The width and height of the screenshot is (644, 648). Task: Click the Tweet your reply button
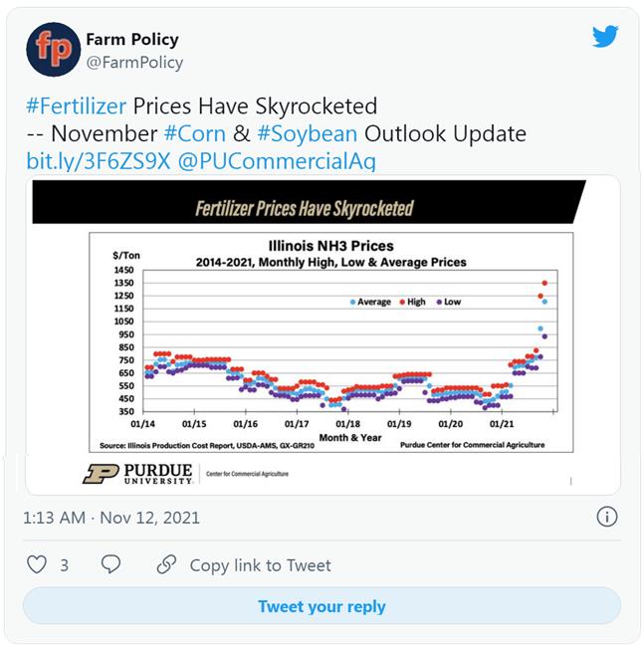point(322,606)
